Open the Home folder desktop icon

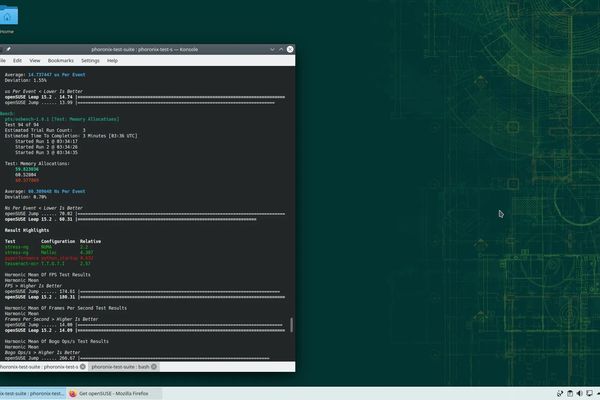pos(8,17)
